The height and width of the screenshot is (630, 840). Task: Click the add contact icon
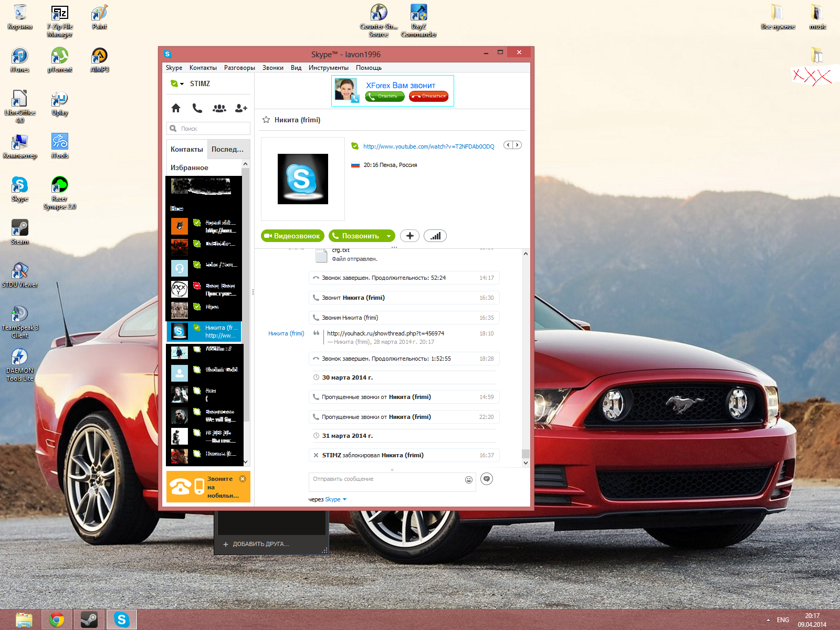click(241, 108)
